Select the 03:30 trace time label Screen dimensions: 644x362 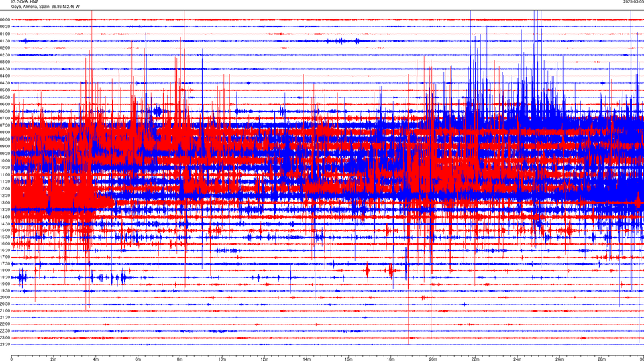point(5,69)
